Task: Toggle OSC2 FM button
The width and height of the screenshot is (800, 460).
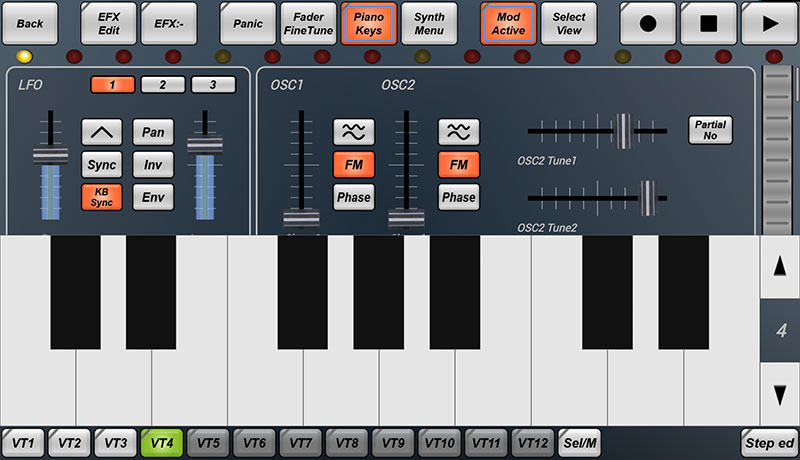Action: click(458, 165)
